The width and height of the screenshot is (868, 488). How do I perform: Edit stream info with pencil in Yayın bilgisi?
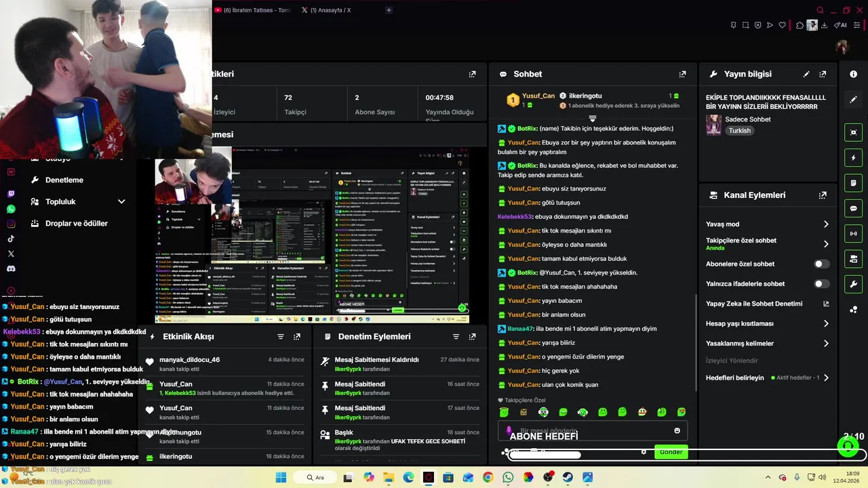(x=806, y=74)
